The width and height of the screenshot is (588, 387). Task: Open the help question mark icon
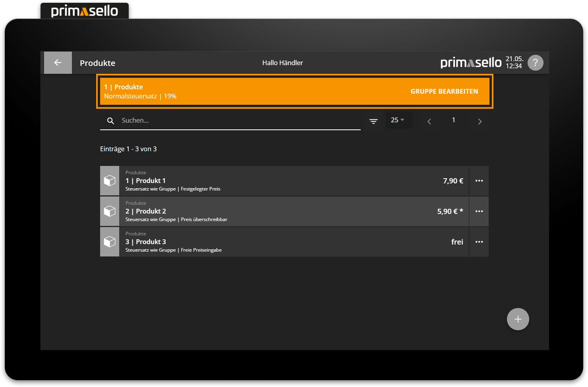point(535,63)
